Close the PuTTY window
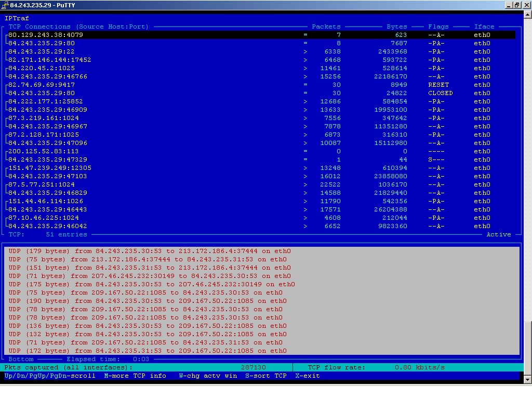This screenshot has width=532, height=399. [x=526, y=5]
